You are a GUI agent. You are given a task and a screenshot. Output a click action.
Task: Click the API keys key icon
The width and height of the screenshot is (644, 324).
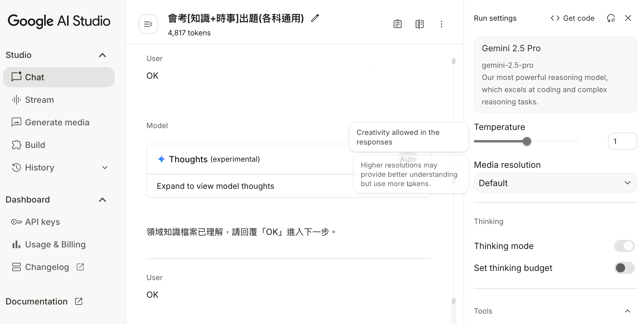pos(16,222)
